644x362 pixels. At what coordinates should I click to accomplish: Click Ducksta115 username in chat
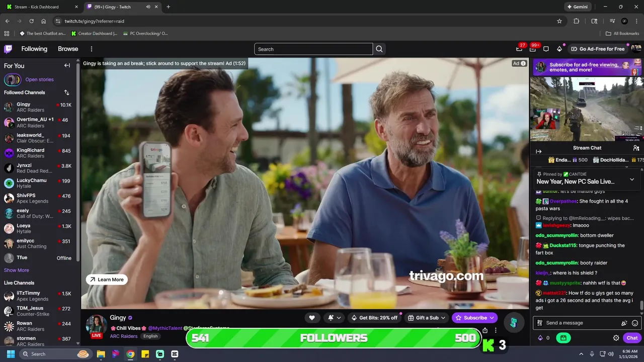tap(562, 245)
